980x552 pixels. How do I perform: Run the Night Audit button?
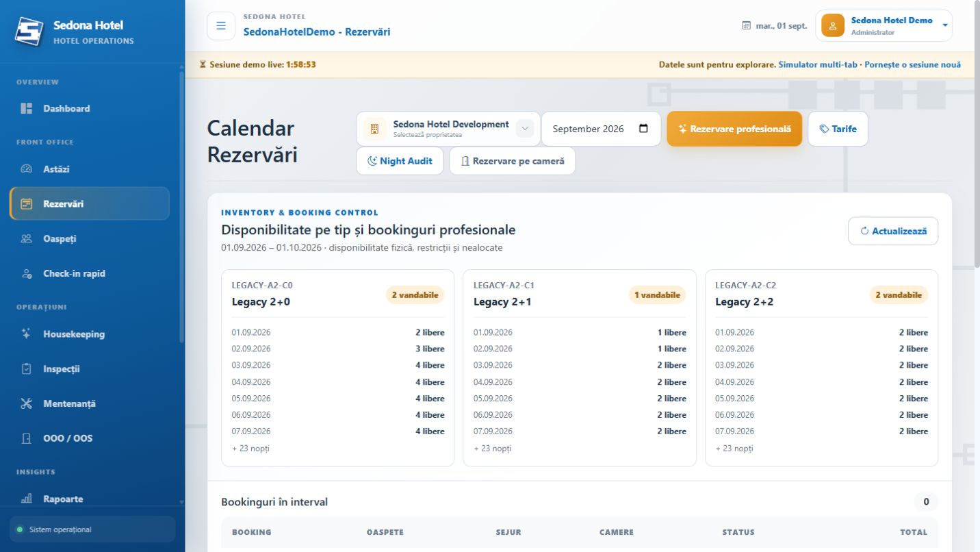[x=400, y=161]
